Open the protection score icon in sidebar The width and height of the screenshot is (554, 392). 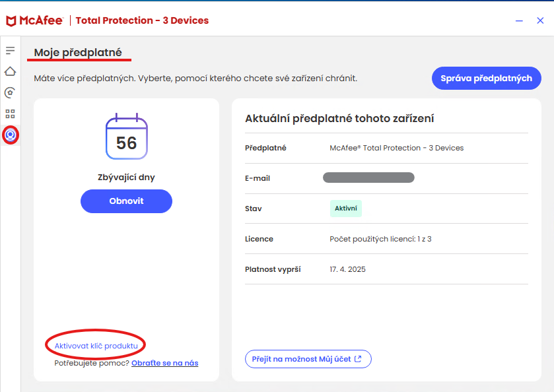click(11, 92)
